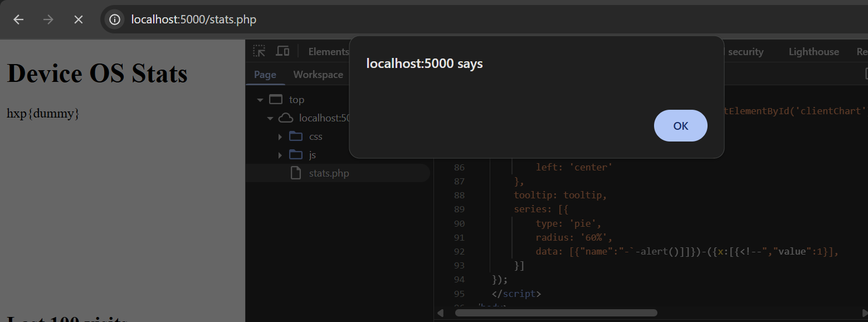This screenshot has width=868, height=322.
Task: Expand the css folder chevron
Action: click(280, 136)
